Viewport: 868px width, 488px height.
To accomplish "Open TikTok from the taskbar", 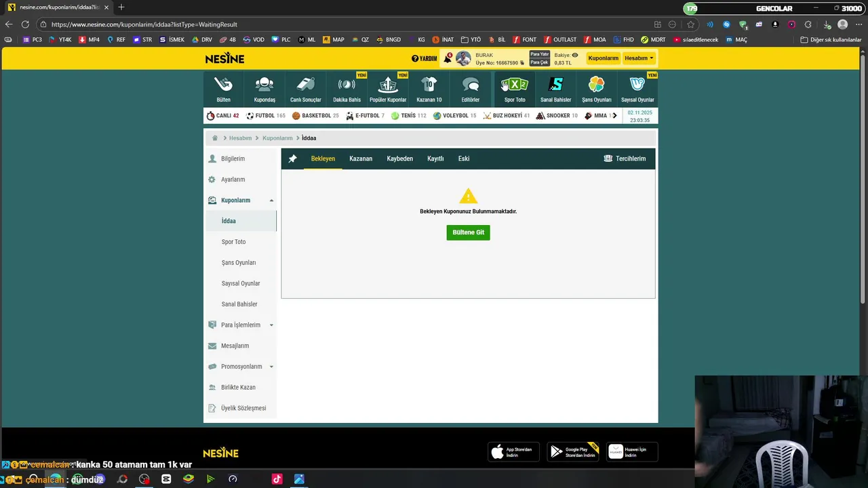I will (x=277, y=479).
